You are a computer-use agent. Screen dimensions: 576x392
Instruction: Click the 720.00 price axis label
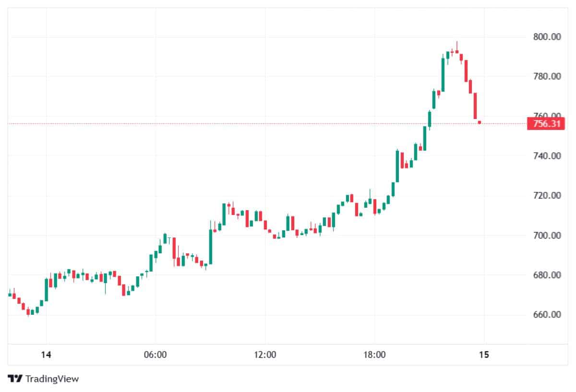(x=547, y=195)
